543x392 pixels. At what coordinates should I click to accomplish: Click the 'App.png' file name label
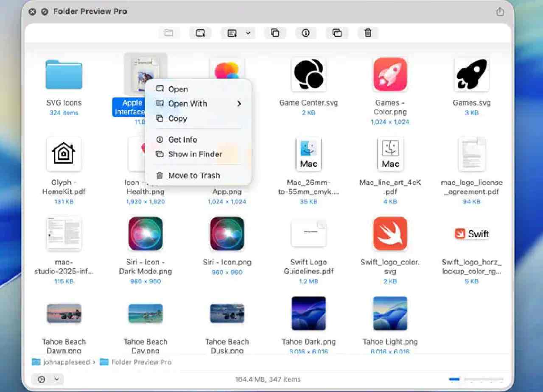click(x=227, y=192)
